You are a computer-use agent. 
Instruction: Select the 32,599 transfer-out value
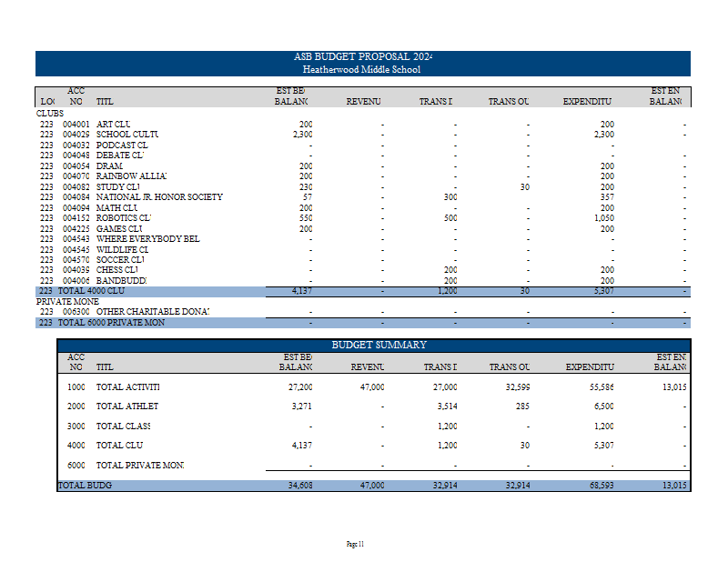click(x=518, y=387)
